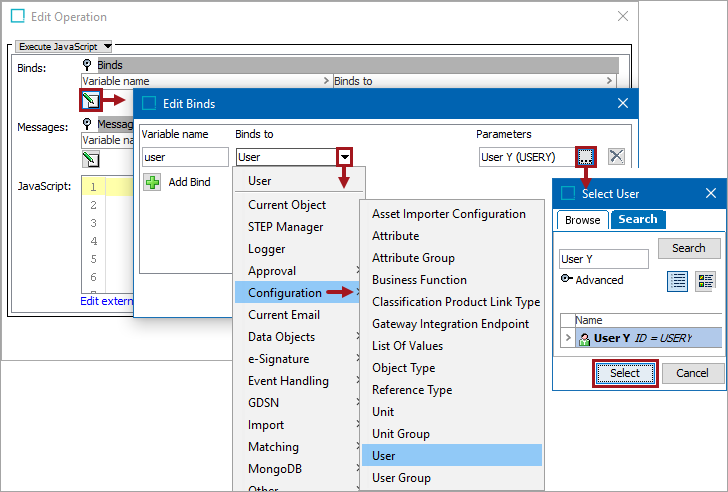Switch to list view in Select User

tap(677, 281)
